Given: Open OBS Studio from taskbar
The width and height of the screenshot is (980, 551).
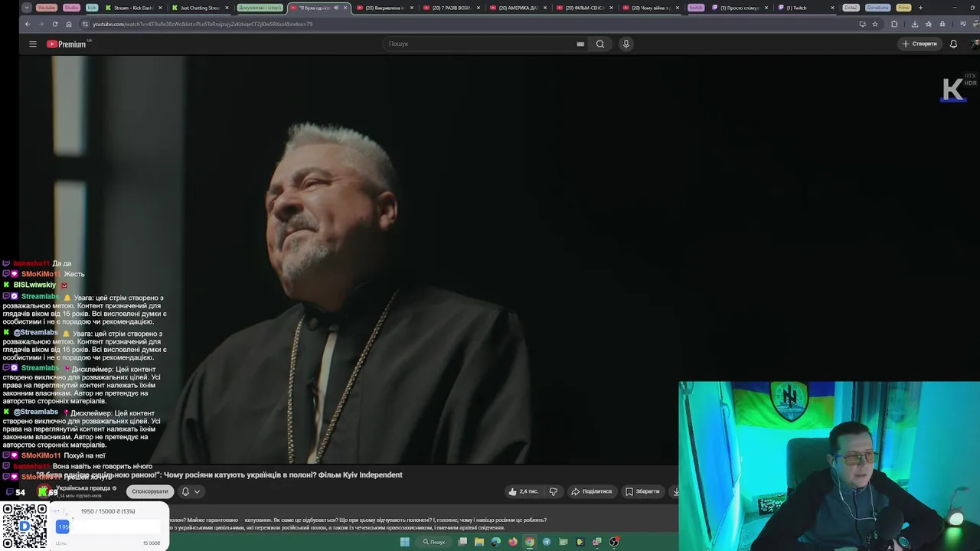Looking at the screenshot, I should pos(614,542).
